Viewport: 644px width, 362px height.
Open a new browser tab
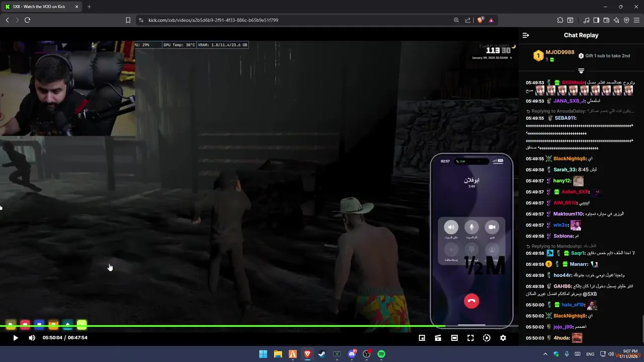(89, 7)
